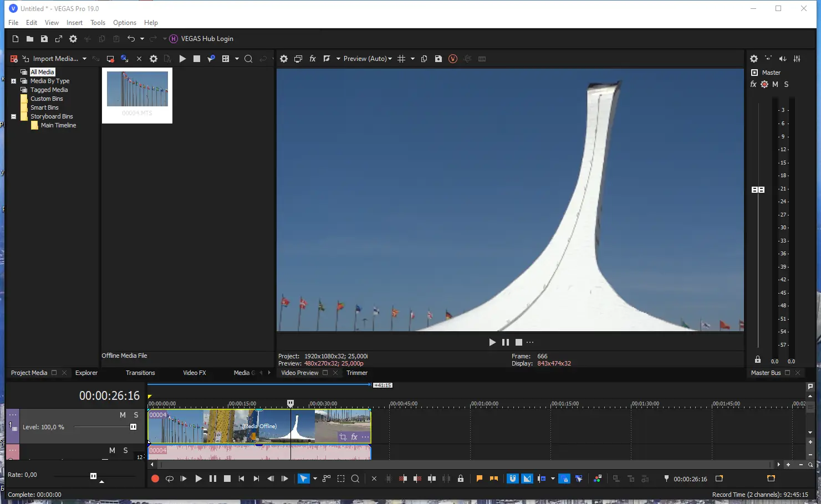
Task: Open Event Pan/Crop on the video clip
Action: click(x=343, y=437)
